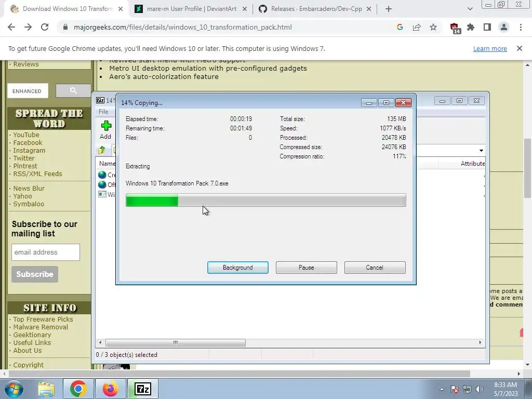Image resolution: width=532 pixels, height=399 pixels.
Task: Click the page vertical scrollbar thumb
Action: (x=527, y=168)
